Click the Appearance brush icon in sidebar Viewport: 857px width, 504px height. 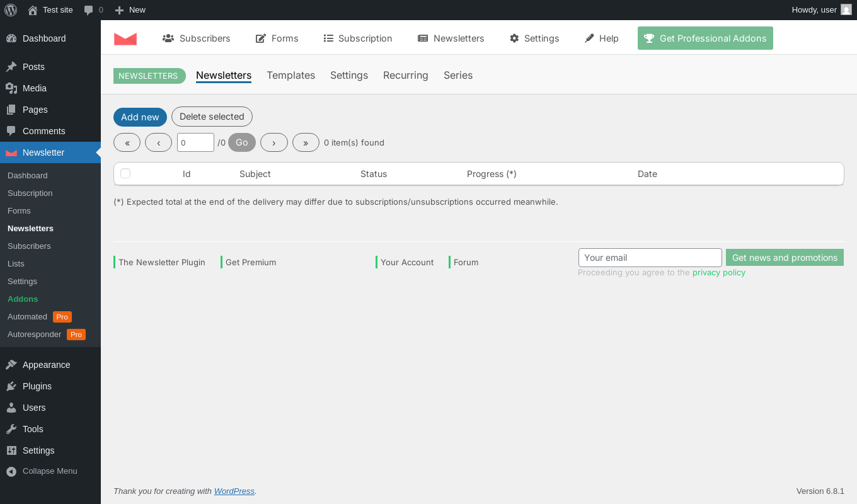coord(11,365)
